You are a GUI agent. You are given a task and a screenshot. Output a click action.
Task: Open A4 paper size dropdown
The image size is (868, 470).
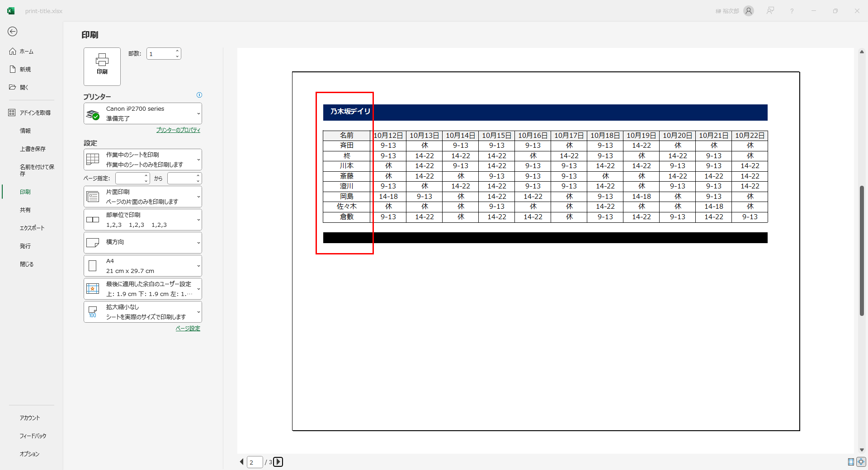143,266
